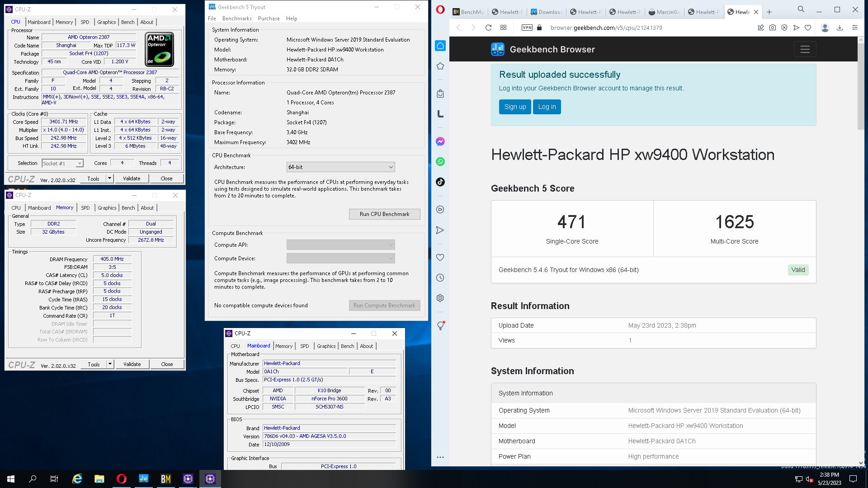Click Valid badge on Geekbench result
Image resolution: width=868 pixels, height=488 pixels.
coord(798,270)
